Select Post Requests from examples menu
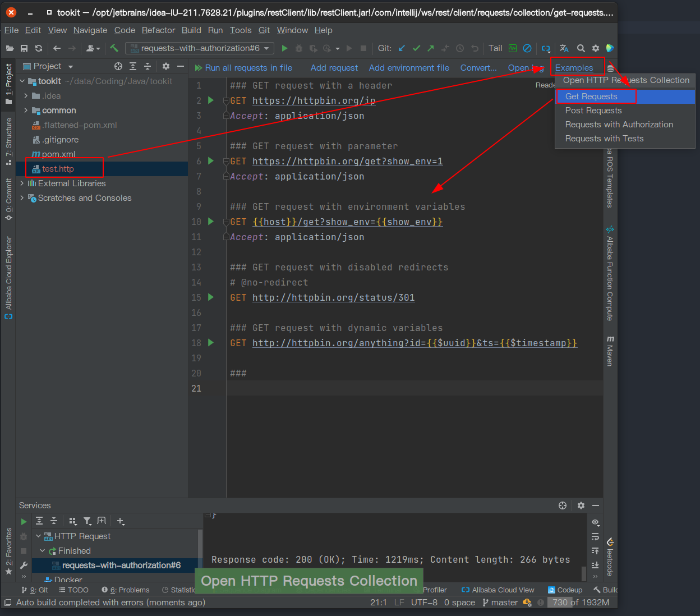700x616 pixels. pos(625,111)
